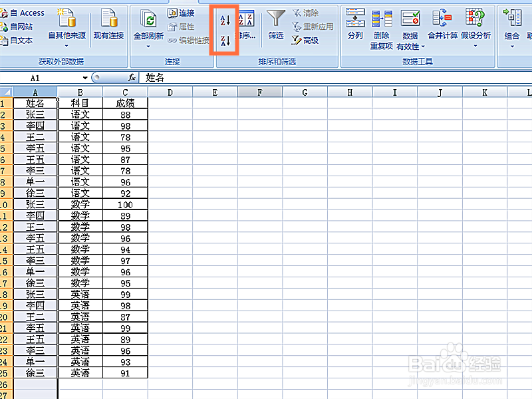Click cell C24 with score 93
532x399 pixels.
point(125,362)
